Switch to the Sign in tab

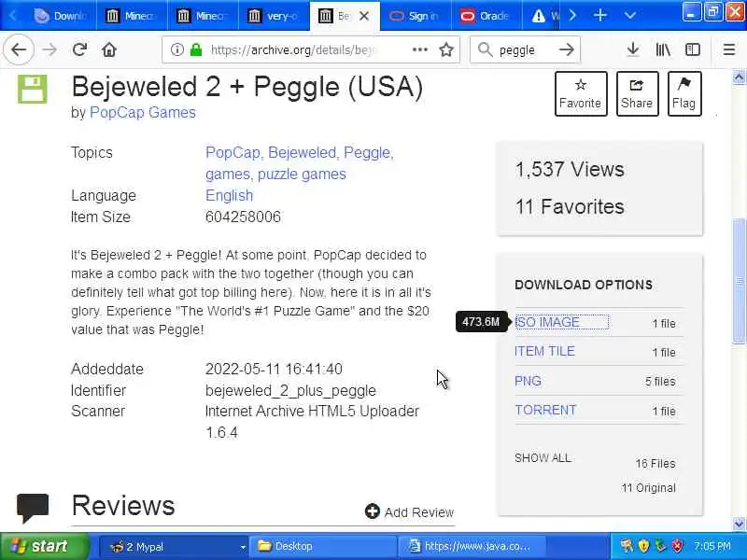click(416, 16)
